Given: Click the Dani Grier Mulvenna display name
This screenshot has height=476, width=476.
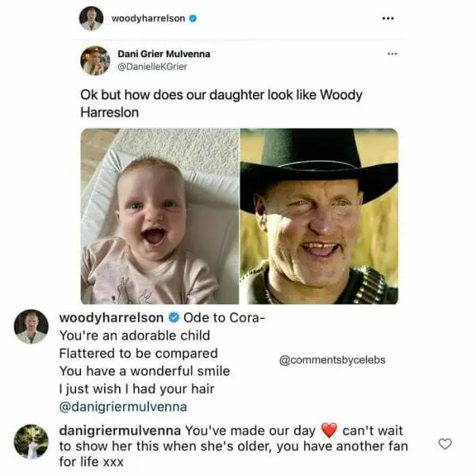Looking at the screenshot, I should pos(162,54).
